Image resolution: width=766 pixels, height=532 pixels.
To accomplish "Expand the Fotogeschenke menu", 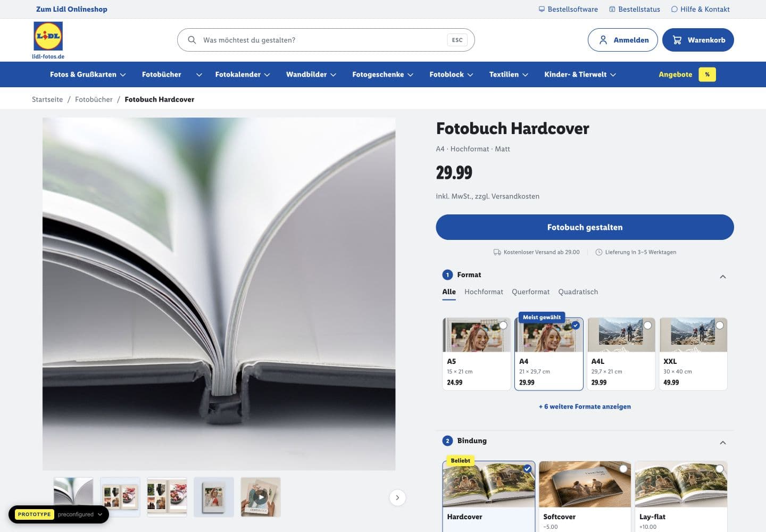I will coord(383,74).
